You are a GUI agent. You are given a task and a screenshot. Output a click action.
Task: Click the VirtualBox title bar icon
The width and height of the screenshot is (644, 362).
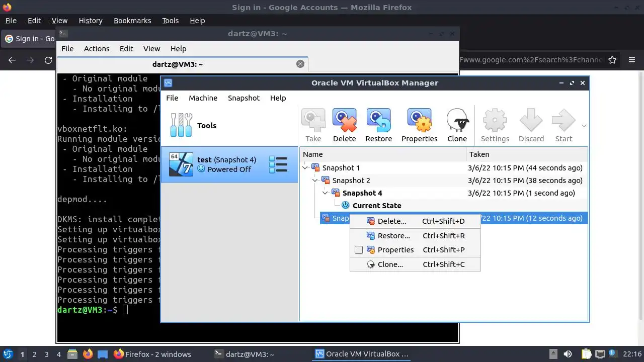click(168, 83)
